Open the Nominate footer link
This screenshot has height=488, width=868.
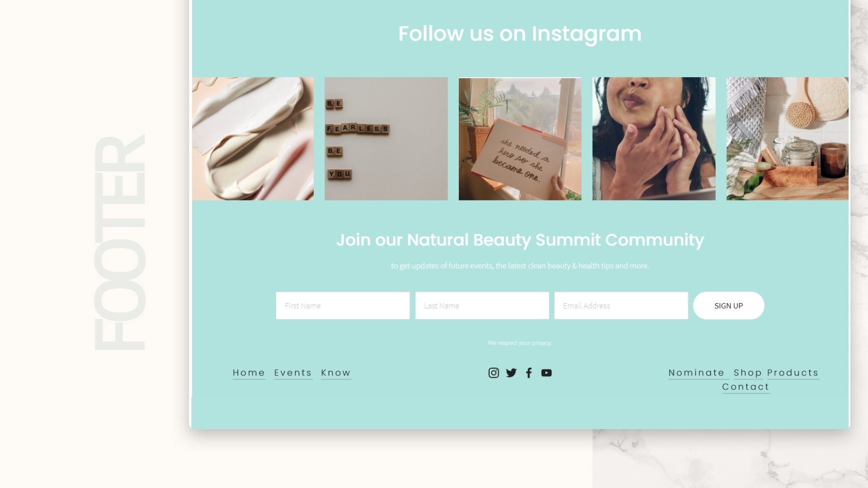(697, 373)
